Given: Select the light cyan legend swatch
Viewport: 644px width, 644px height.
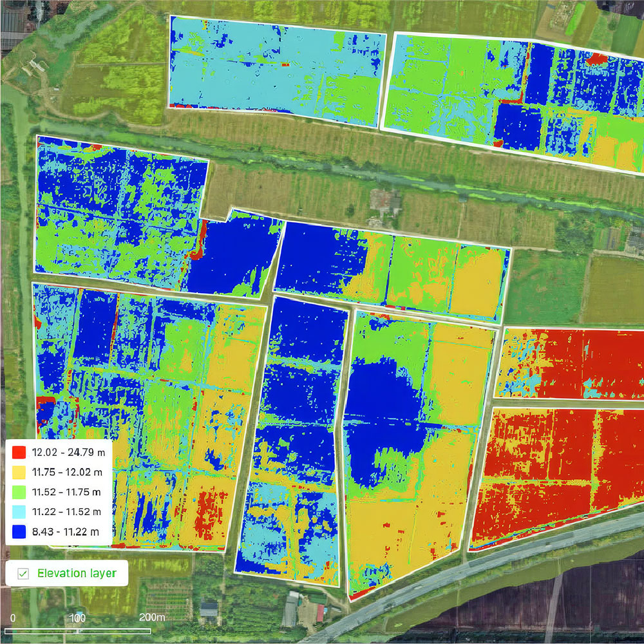Looking at the screenshot, I should (x=20, y=511).
